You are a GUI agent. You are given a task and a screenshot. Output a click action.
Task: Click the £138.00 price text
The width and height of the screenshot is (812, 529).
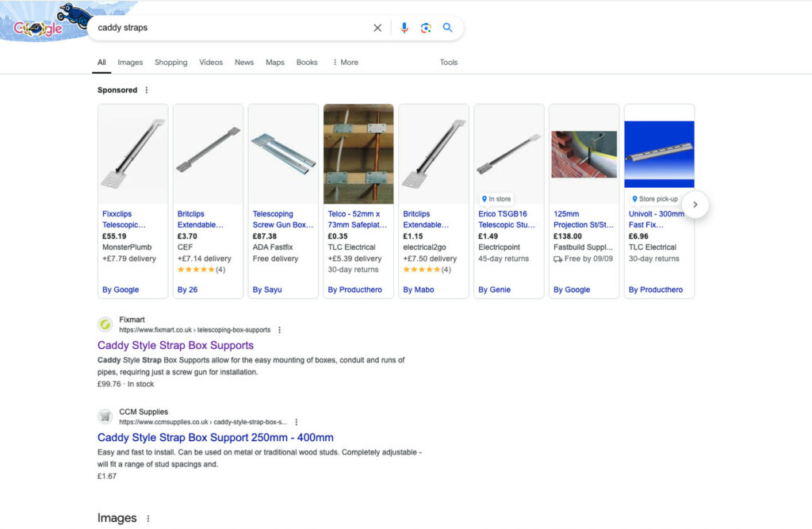[x=568, y=236]
